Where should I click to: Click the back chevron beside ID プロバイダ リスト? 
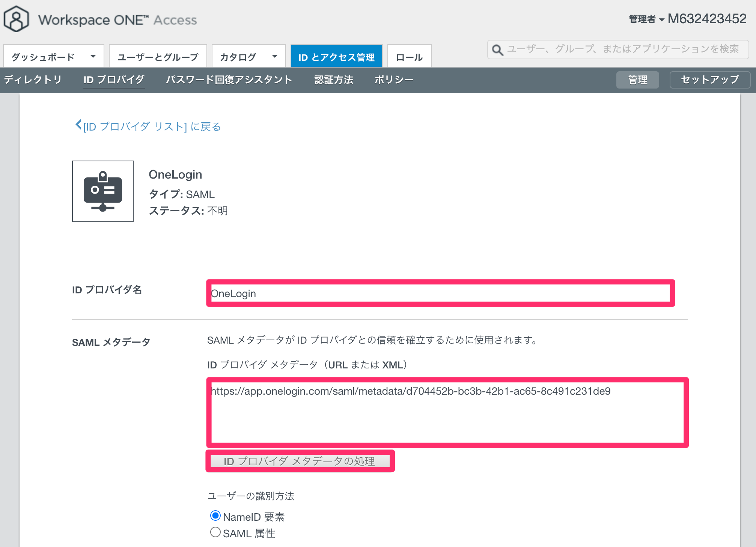pos(78,125)
